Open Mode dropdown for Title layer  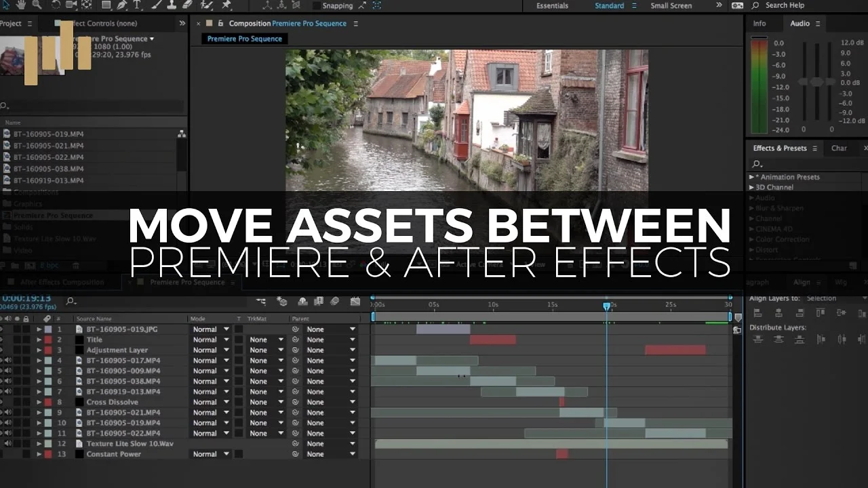[210, 340]
